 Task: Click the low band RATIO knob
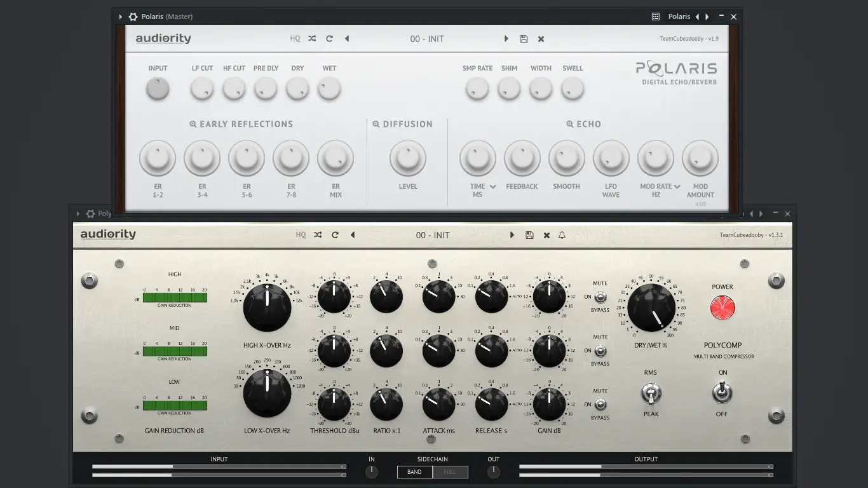tap(386, 405)
